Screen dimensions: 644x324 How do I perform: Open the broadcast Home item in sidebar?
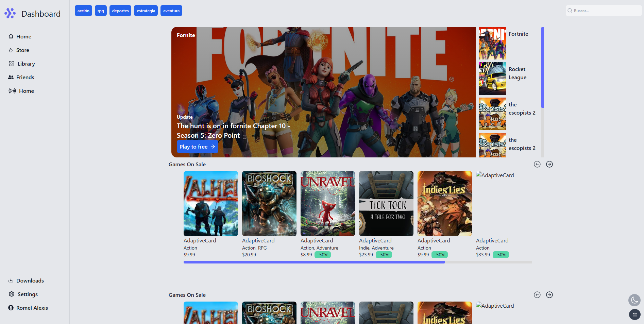coord(21,91)
